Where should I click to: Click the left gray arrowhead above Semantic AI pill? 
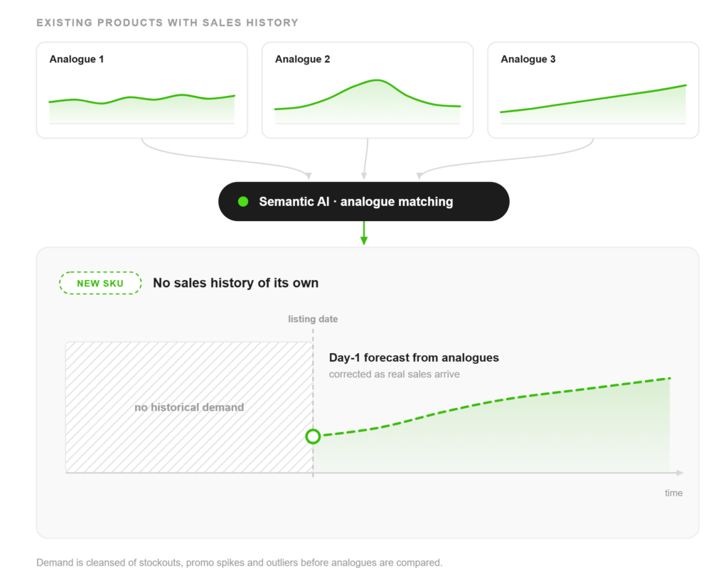click(x=309, y=176)
